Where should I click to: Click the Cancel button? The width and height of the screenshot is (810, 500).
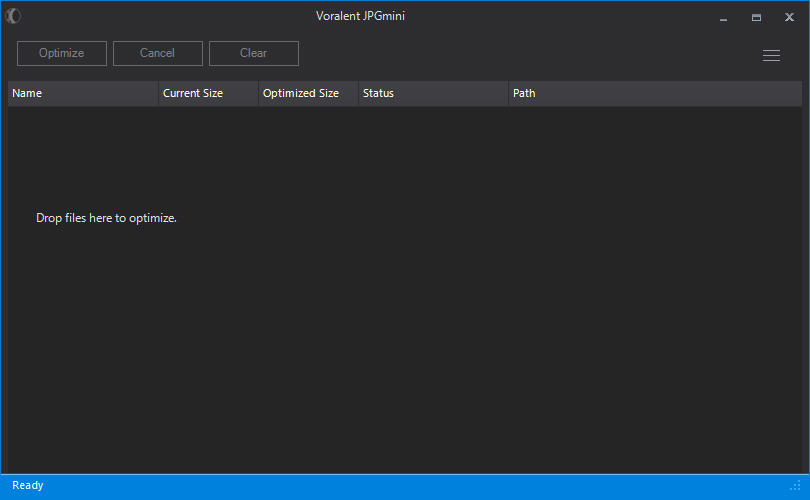coord(158,53)
